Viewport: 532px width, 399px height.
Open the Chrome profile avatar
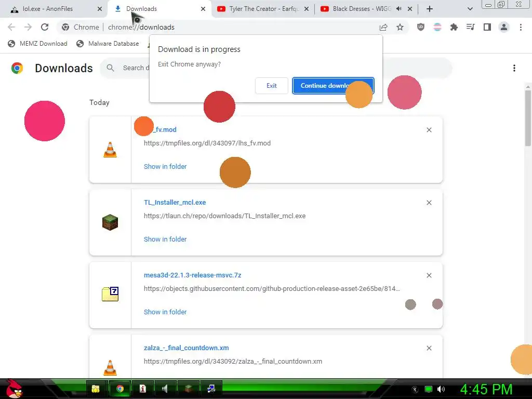504,27
